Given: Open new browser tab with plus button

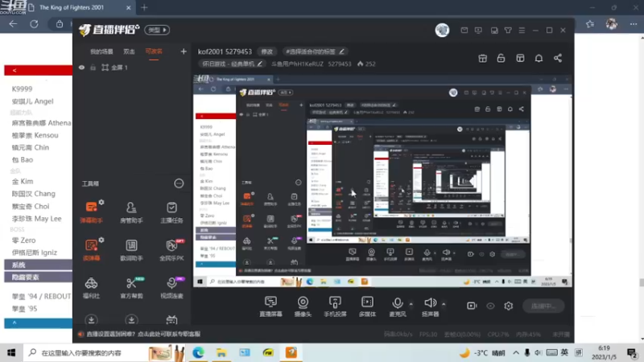Looking at the screenshot, I should point(144,7).
